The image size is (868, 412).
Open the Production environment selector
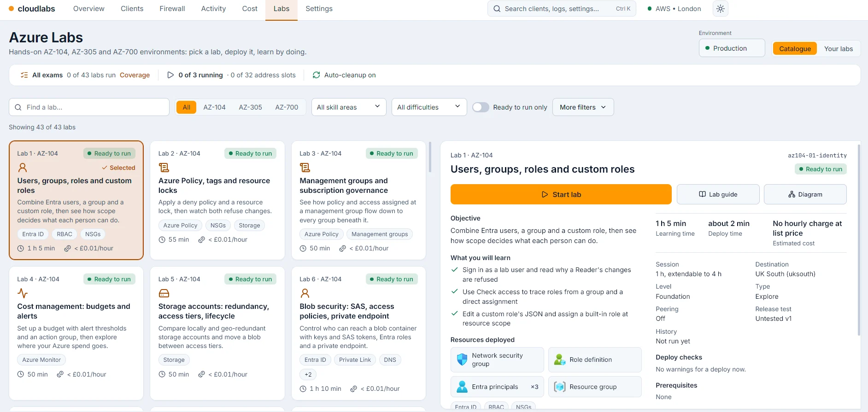(x=732, y=48)
